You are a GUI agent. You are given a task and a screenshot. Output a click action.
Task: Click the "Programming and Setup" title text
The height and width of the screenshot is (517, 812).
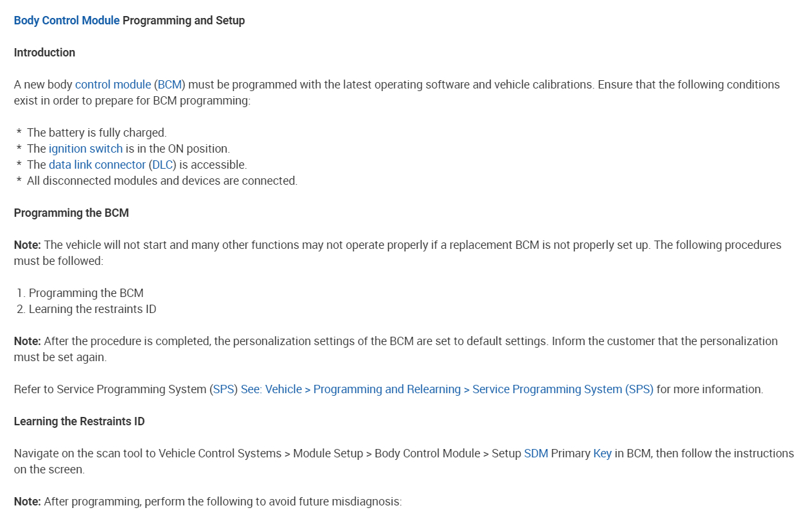click(x=183, y=21)
